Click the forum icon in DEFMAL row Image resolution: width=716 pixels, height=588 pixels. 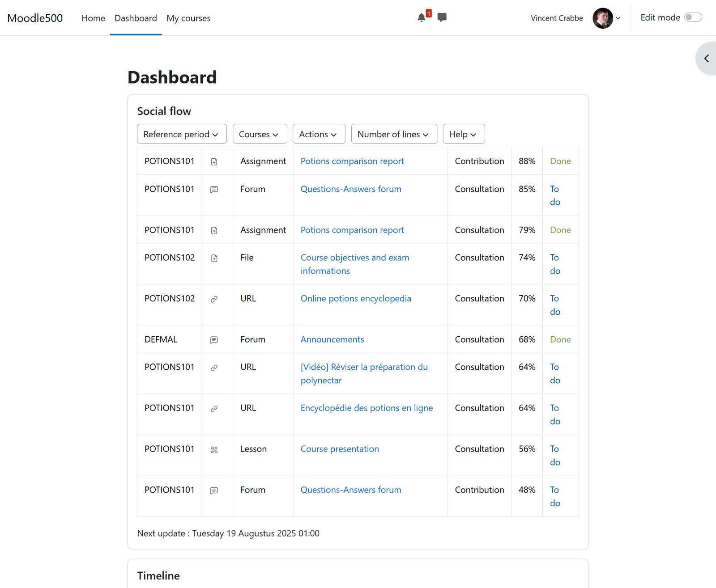click(x=214, y=340)
